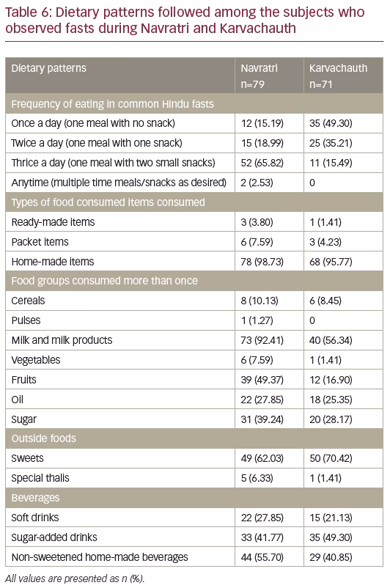Image resolution: width=390 pixels, height=588 pixels.
Task: Click the footnote 'All values are presented as n (%)'
Action: click(x=75, y=578)
